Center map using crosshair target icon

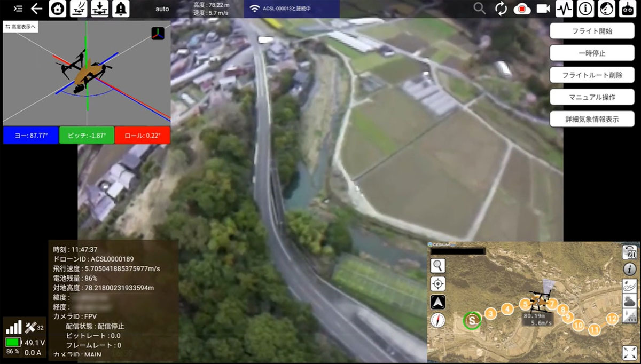click(x=438, y=283)
